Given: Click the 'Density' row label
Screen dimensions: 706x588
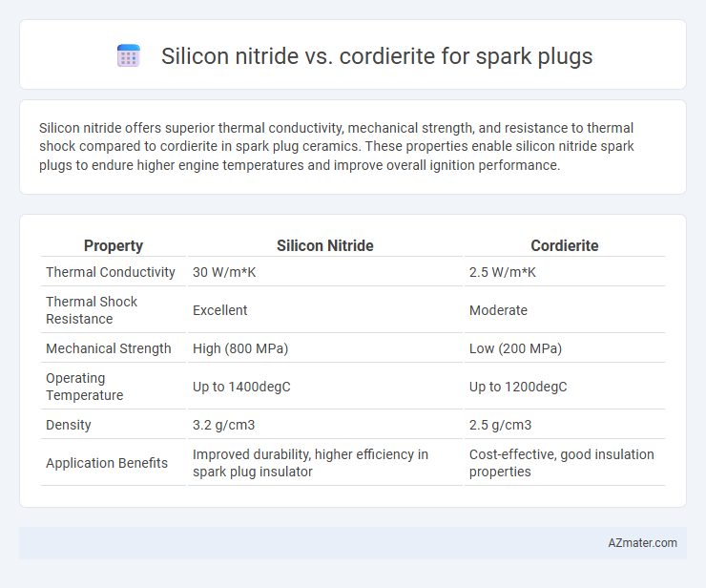Looking at the screenshot, I should (x=69, y=425).
